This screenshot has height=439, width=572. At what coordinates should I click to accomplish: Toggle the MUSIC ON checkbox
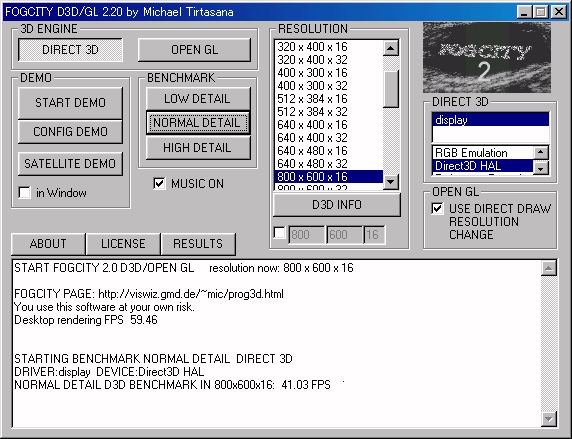point(159,183)
